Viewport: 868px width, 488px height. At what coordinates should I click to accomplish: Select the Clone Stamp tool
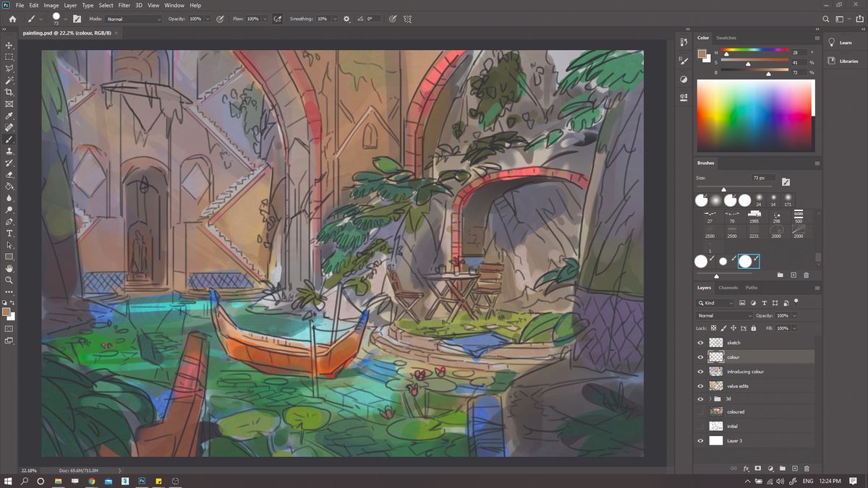9,150
